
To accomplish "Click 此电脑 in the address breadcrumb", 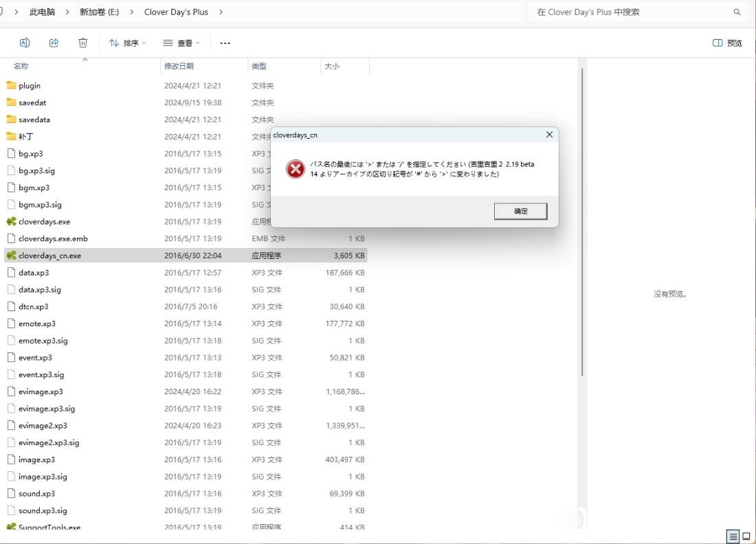I will [x=43, y=12].
